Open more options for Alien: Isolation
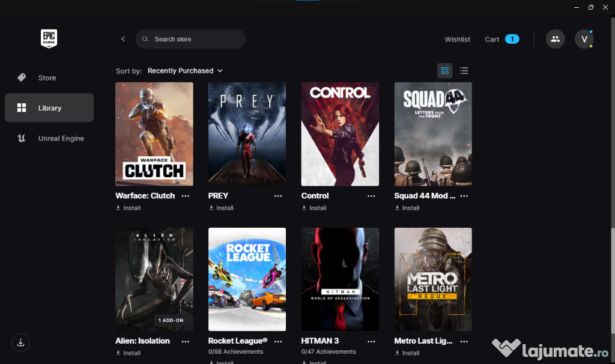615x364 pixels. (186, 341)
